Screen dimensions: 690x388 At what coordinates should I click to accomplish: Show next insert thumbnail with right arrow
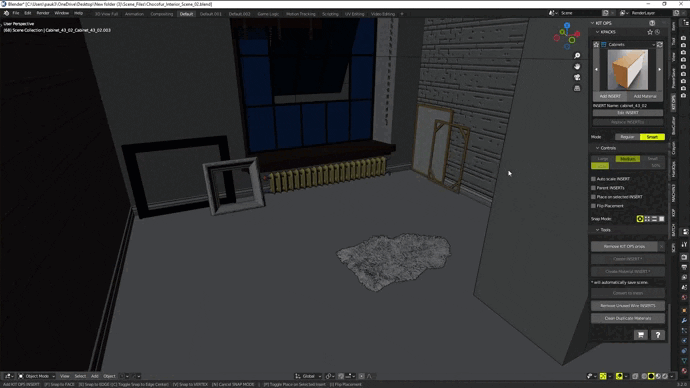(660, 70)
